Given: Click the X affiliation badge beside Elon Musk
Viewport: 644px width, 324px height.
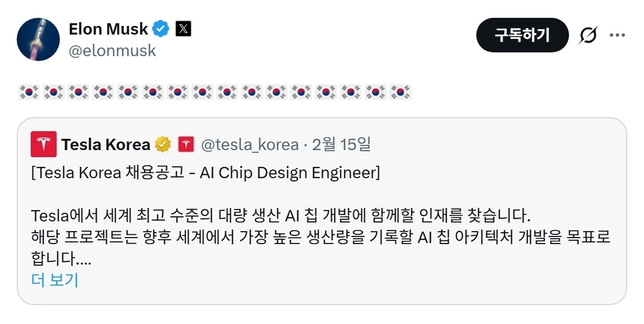Looking at the screenshot, I should click(x=183, y=29).
